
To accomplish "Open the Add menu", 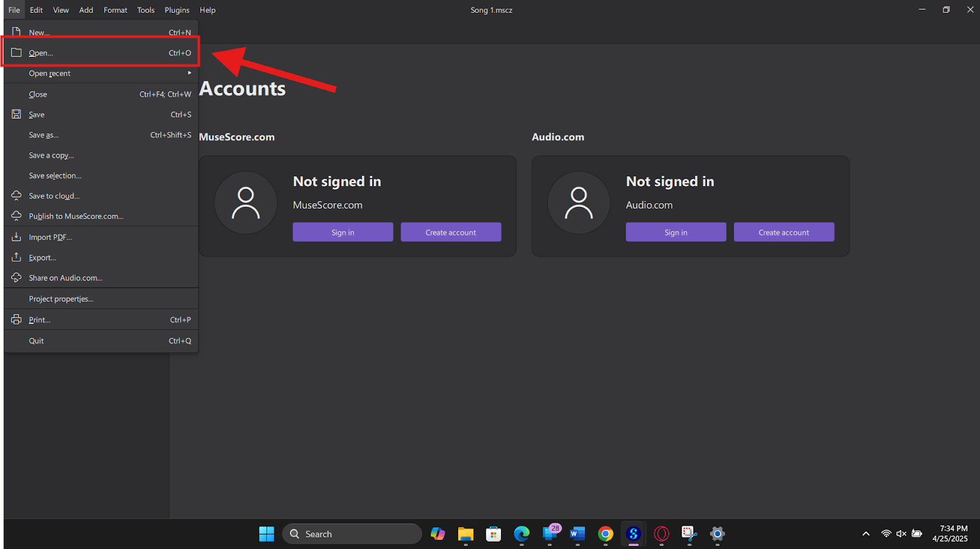I will click(86, 10).
